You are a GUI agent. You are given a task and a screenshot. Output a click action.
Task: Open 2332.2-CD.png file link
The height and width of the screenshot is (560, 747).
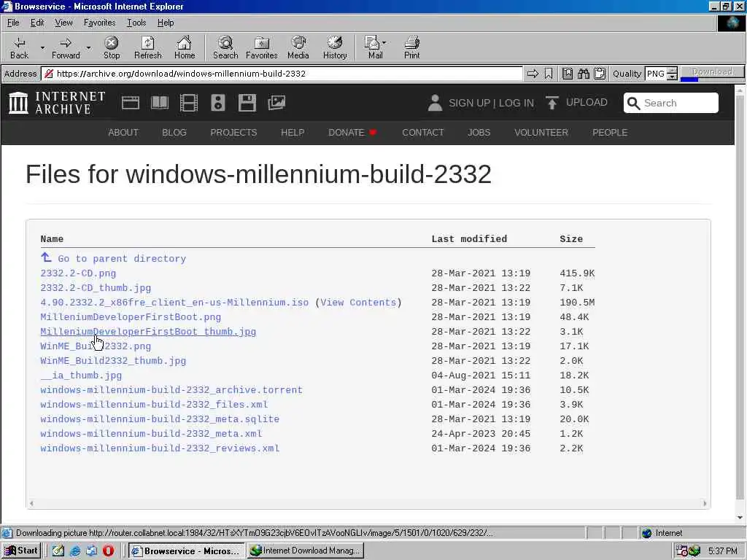pyautogui.click(x=78, y=273)
